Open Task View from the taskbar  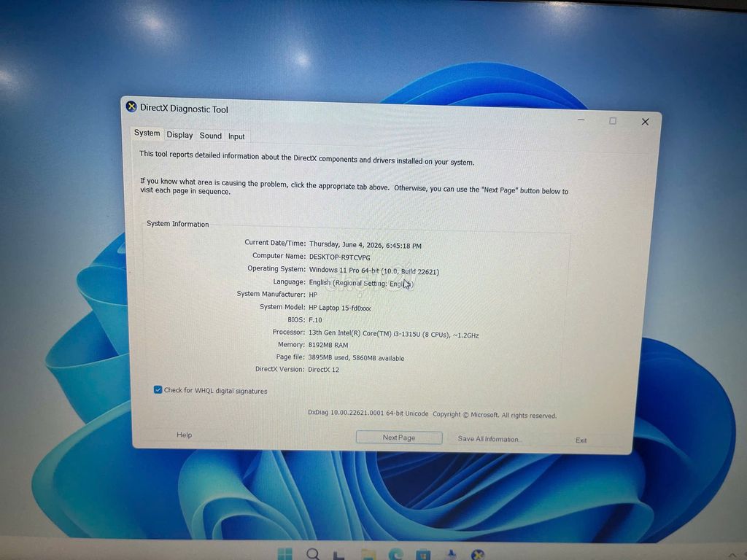click(339, 555)
